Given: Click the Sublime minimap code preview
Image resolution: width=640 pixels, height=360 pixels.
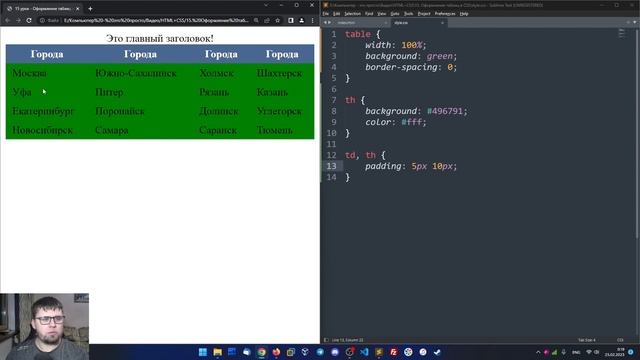Looking at the screenshot, I should (622, 33).
